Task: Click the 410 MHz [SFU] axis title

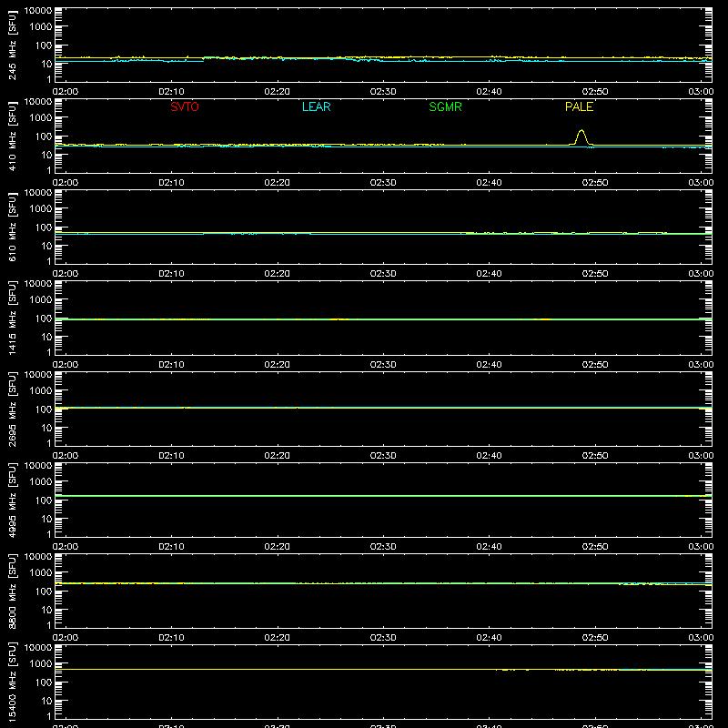Action: click(x=12, y=136)
